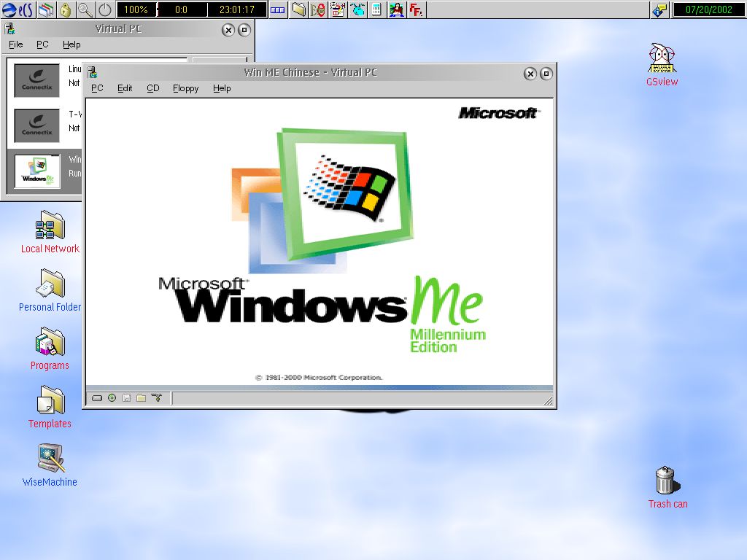This screenshot has height=560, width=747.
Task: Click the padlock lockup icon
Action: click(66, 9)
